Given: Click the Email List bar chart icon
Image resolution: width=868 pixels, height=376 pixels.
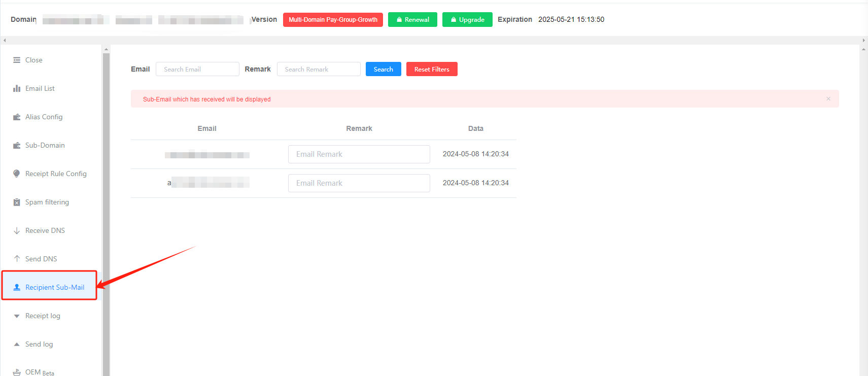Looking at the screenshot, I should click(17, 88).
